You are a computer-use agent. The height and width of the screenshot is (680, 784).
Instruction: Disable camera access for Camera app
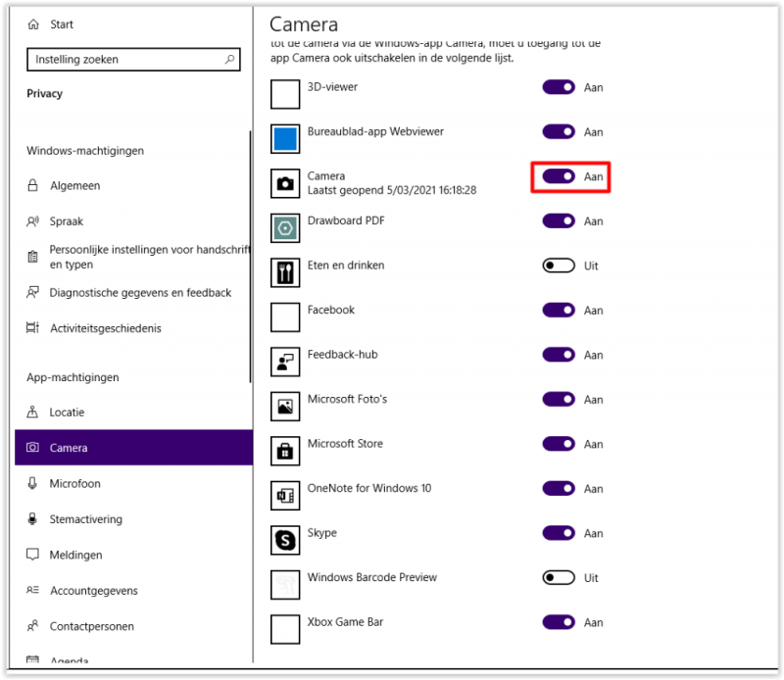[x=559, y=176]
